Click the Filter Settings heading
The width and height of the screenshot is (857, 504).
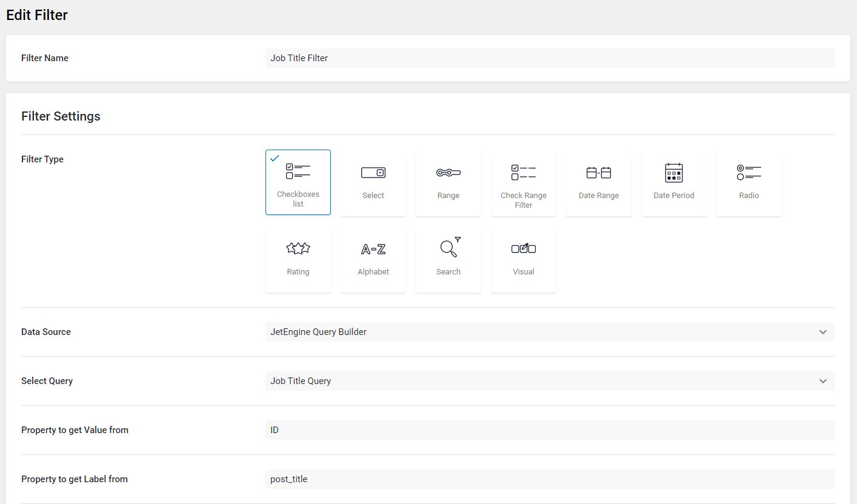tap(61, 116)
